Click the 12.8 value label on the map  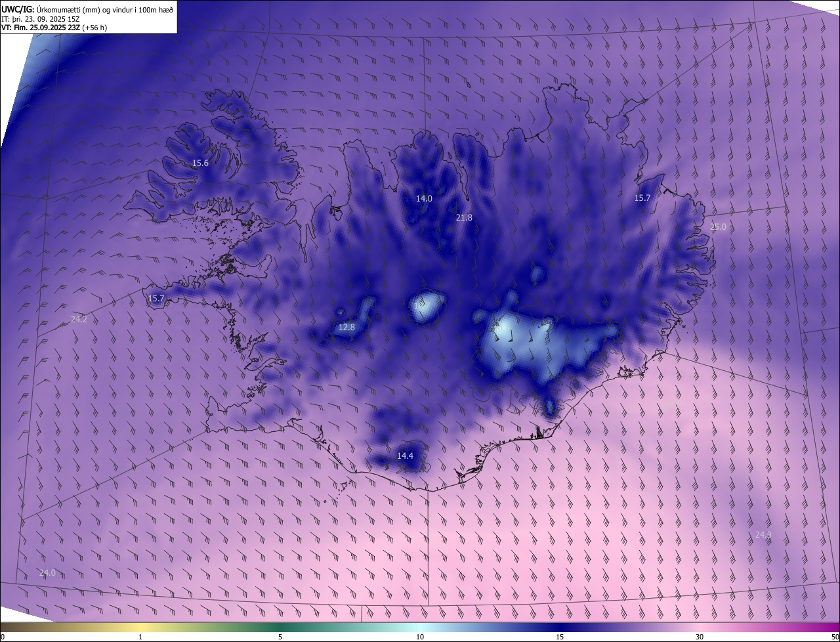pos(346,327)
